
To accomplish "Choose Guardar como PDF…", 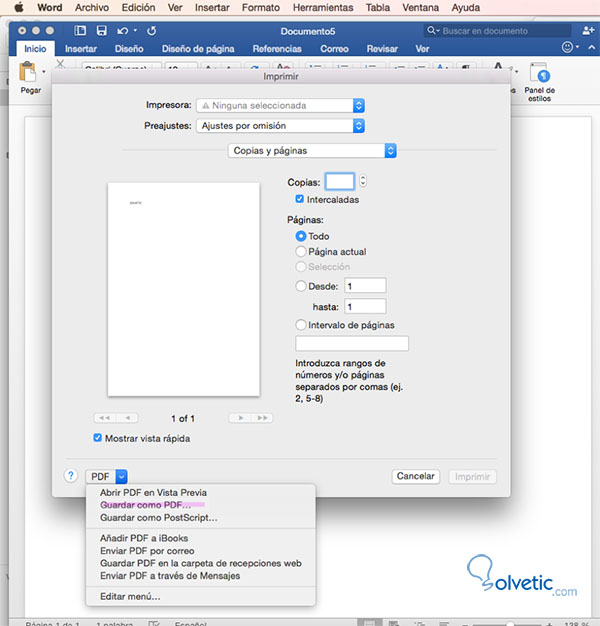I will tap(146, 505).
